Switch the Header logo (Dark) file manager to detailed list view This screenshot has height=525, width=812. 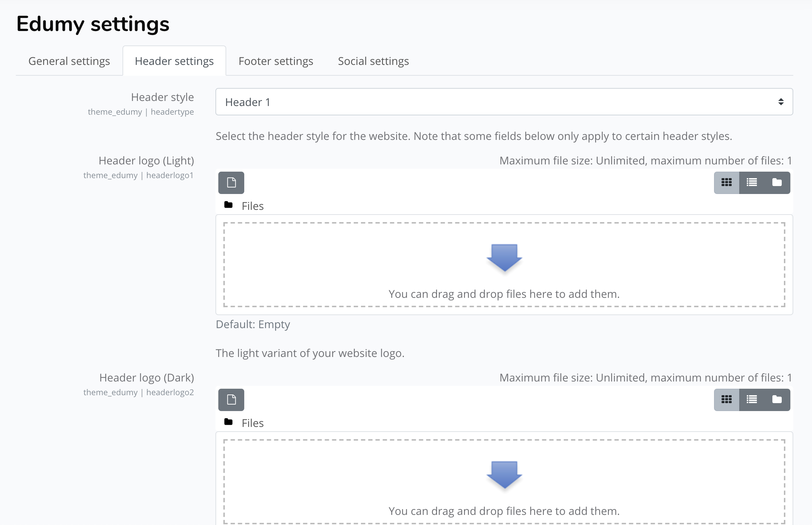752,400
